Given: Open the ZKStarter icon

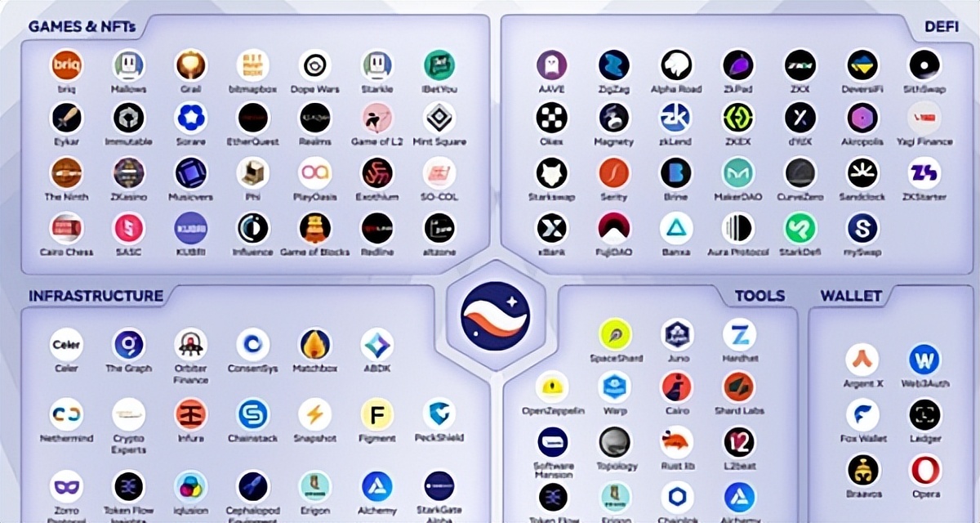Looking at the screenshot, I should (924, 173).
